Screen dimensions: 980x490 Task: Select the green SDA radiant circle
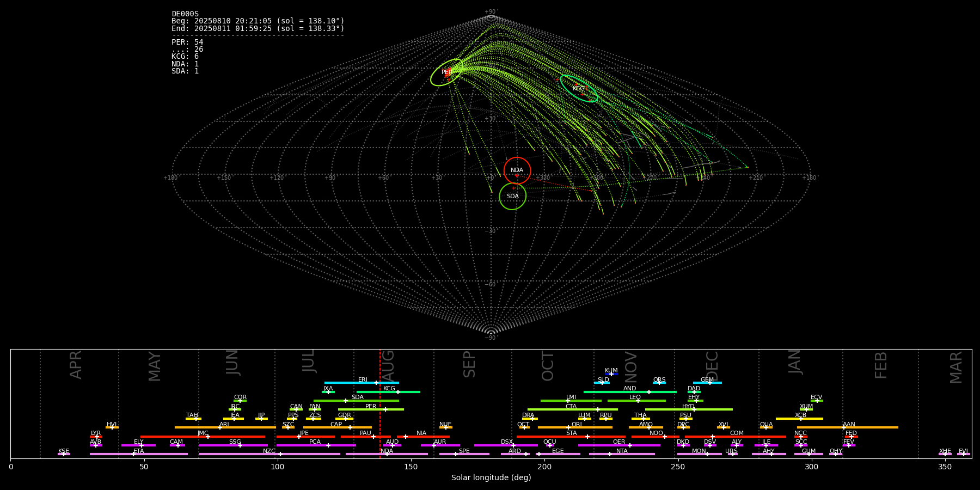(513, 196)
